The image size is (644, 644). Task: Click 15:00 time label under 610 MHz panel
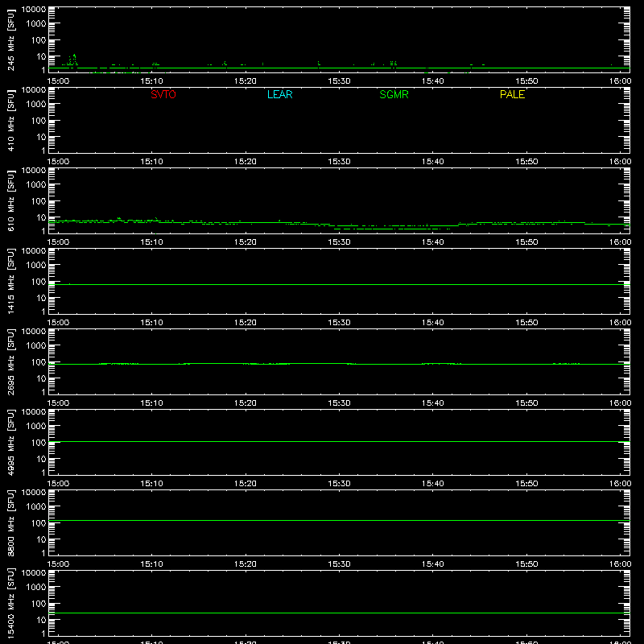coord(58,242)
